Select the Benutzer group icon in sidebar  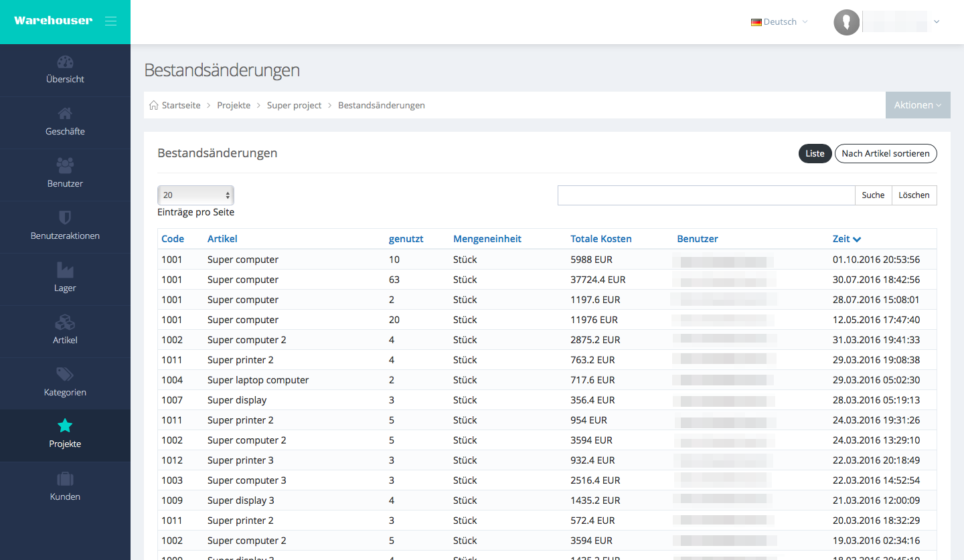pos(65,165)
